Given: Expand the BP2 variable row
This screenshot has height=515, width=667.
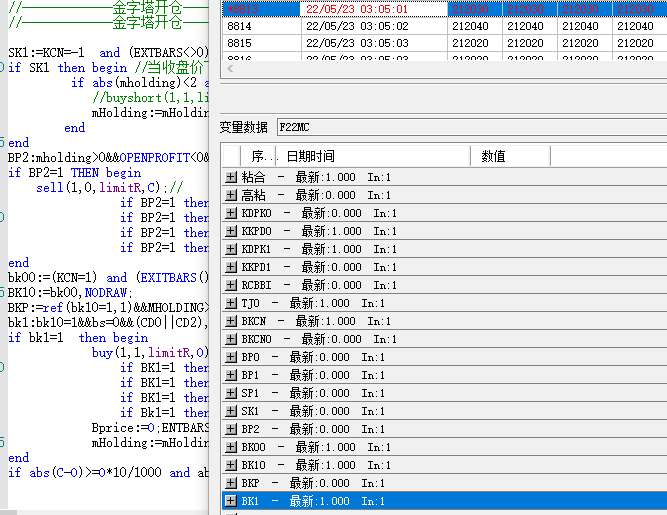Looking at the screenshot, I should coord(231,429).
